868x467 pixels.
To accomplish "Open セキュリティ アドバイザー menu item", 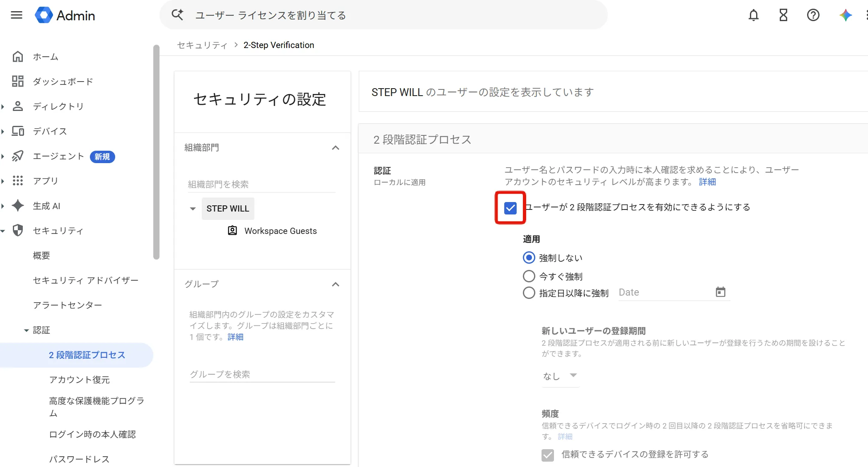I will [x=86, y=280].
